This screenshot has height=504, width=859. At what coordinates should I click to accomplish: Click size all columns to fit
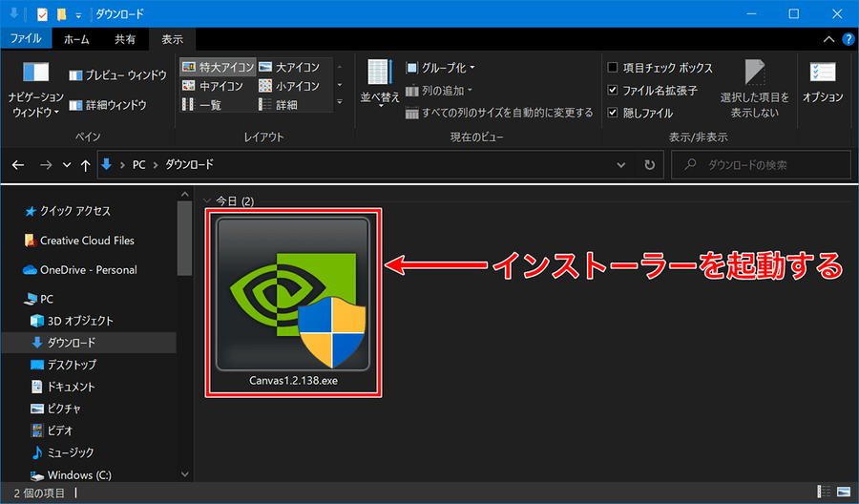click(x=499, y=113)
